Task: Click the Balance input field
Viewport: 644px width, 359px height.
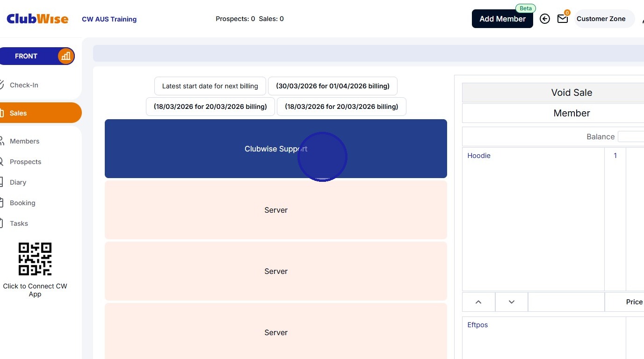Action: point(631,136)
